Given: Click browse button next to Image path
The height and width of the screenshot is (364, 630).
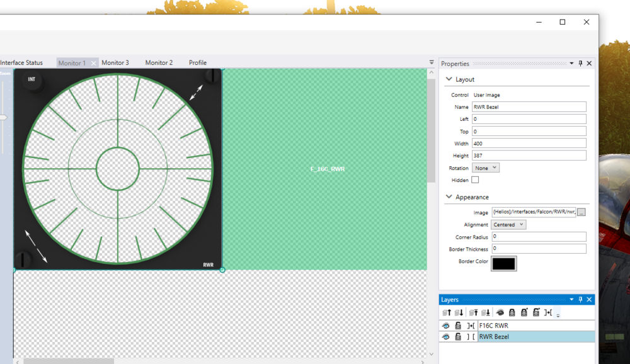Looking at the screenshot, I should pos(581,212).
